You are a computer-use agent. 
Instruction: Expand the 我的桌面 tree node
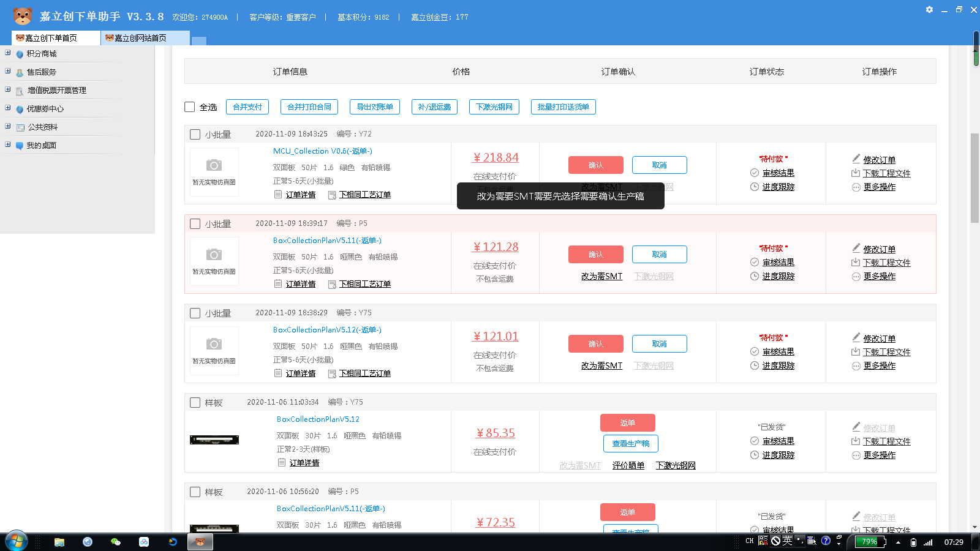8,144
